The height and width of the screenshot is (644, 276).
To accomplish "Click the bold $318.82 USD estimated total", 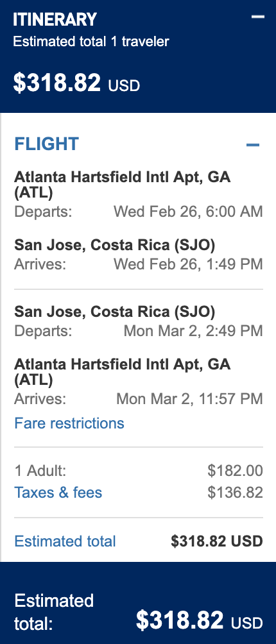I will (217, 541).
